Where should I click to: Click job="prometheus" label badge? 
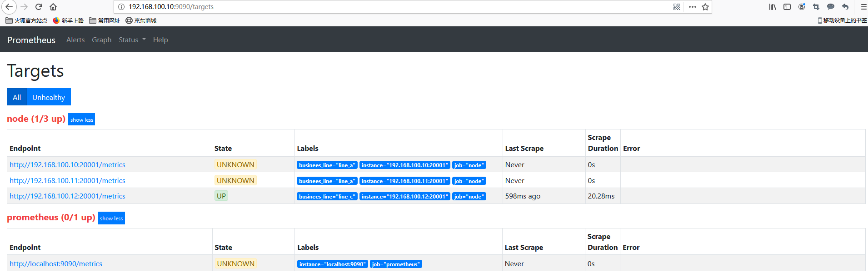click(396, 264)
